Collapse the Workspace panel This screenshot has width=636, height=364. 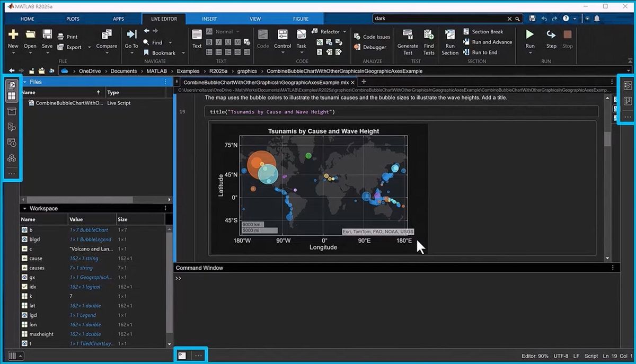point(24,209)
